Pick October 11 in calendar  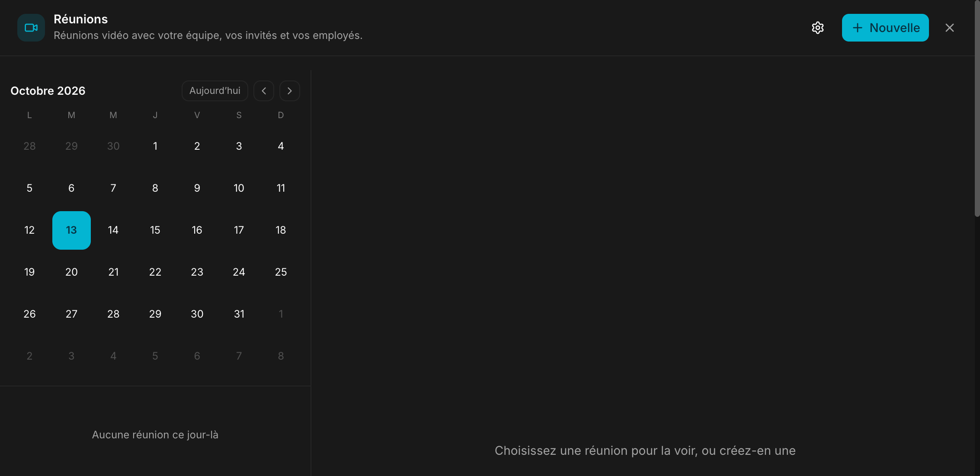281,188
